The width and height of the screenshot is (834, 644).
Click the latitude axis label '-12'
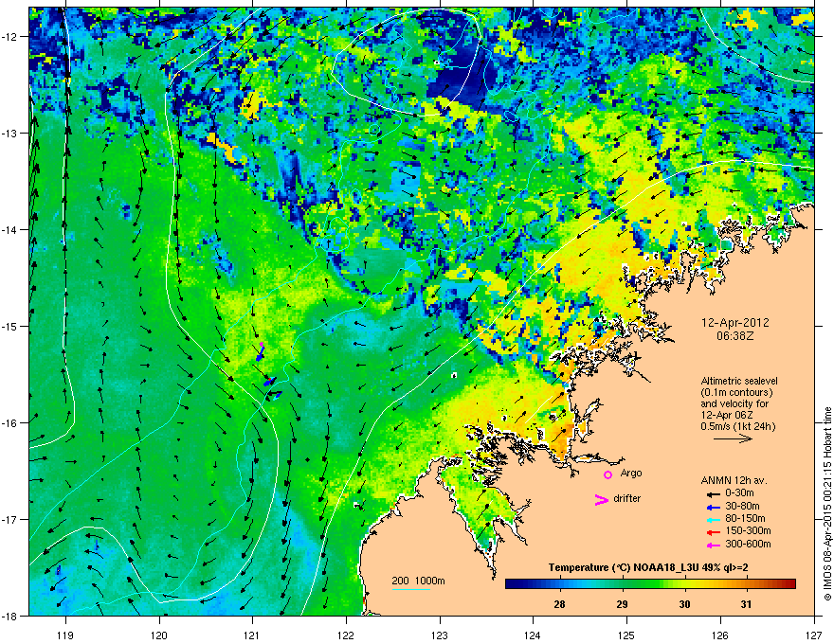pyautogui.click(x=9, y=37)
